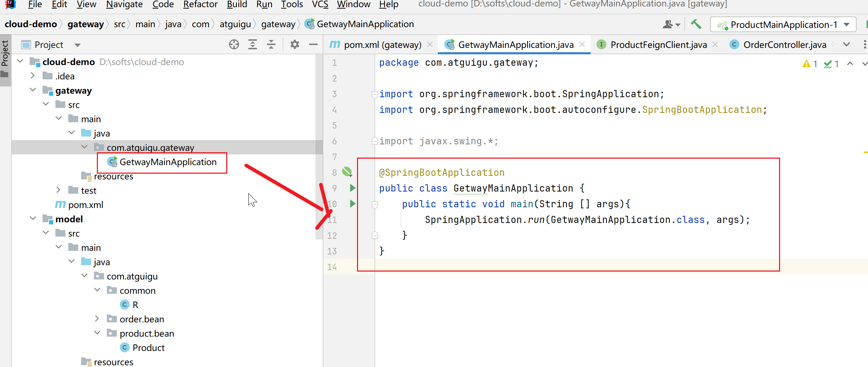868x367 pixels.
Task: Collapse the cloud-demo root node
Action: click(x=20, y=61)
